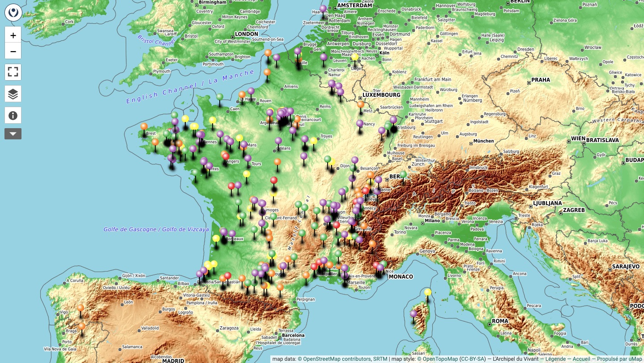Toggle fullscreen map view
644x363 pixels.
tap(13, 72)
